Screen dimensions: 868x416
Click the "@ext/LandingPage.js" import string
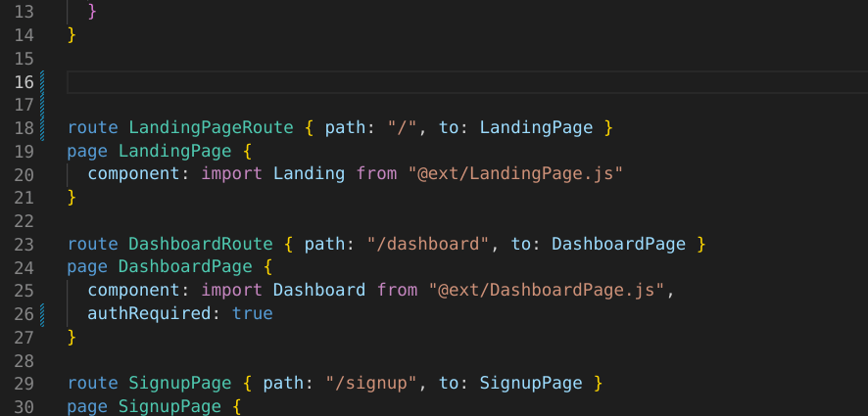click(515, 174)
